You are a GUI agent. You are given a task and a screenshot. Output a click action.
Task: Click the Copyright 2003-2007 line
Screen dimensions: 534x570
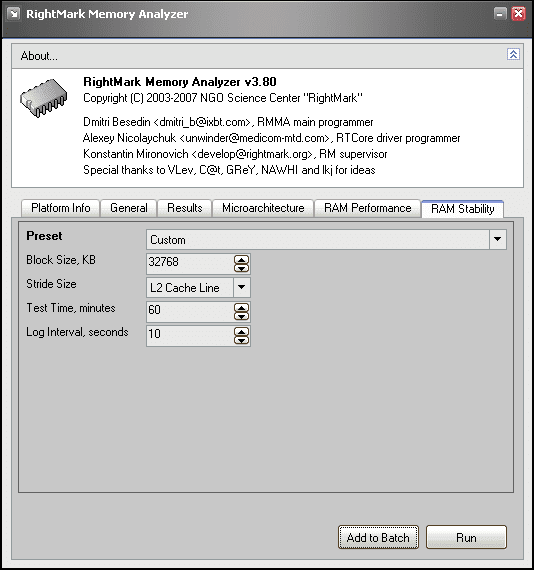tap(223, 98)
